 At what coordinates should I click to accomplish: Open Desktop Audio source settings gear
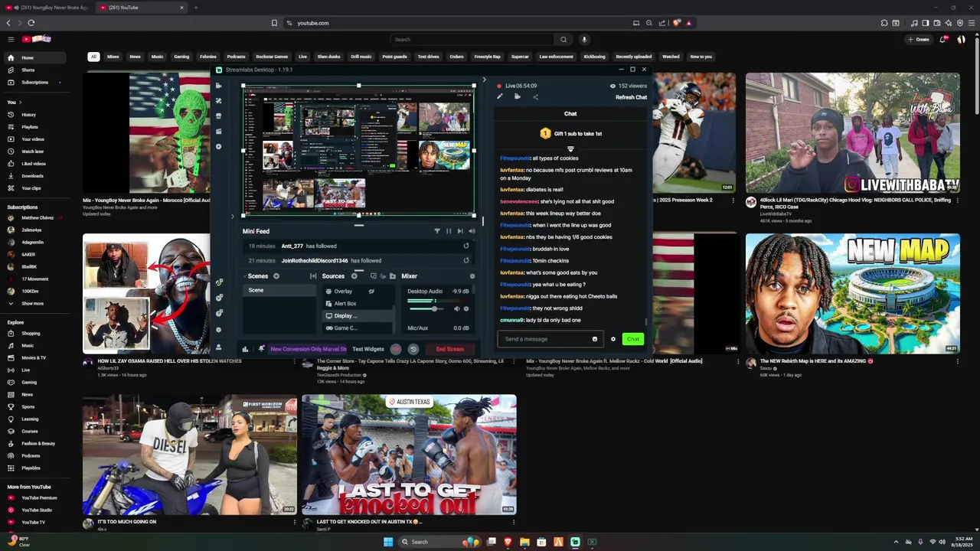coord(466,308)
